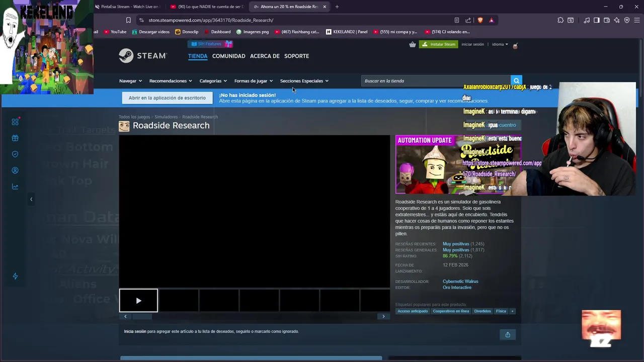Open the SOPORTE page

(296, 56)
